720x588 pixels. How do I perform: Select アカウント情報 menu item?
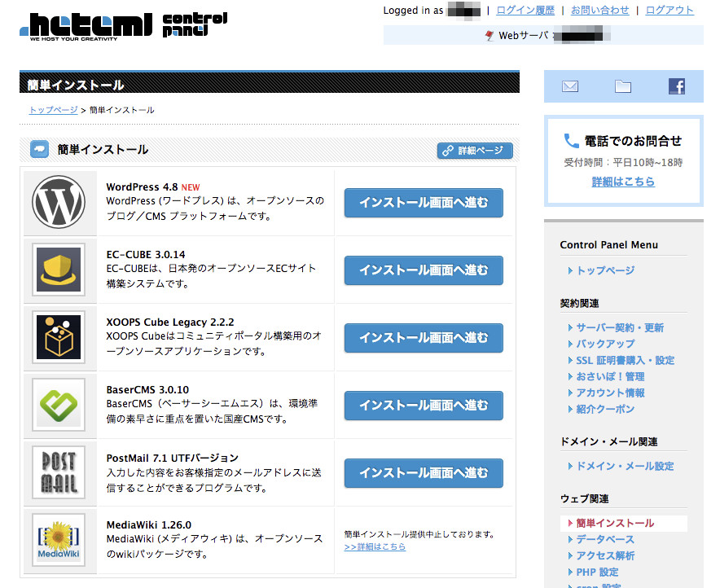point(610,393)
